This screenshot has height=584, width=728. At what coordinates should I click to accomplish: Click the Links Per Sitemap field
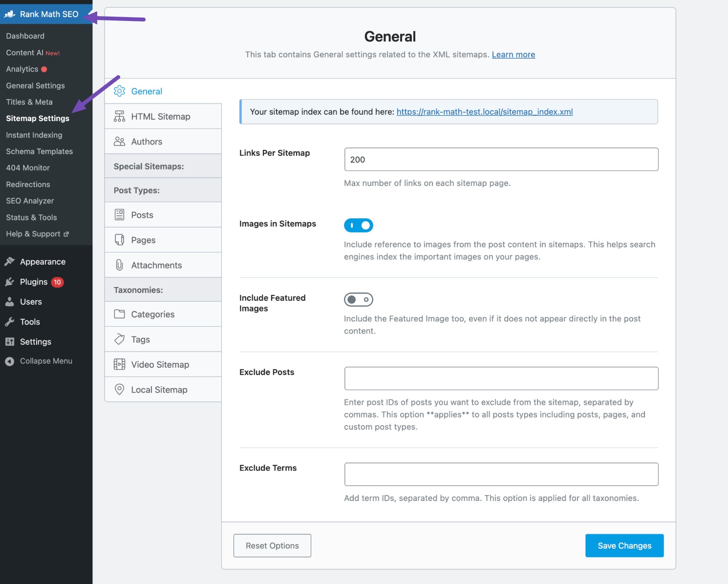pos(501,160)
